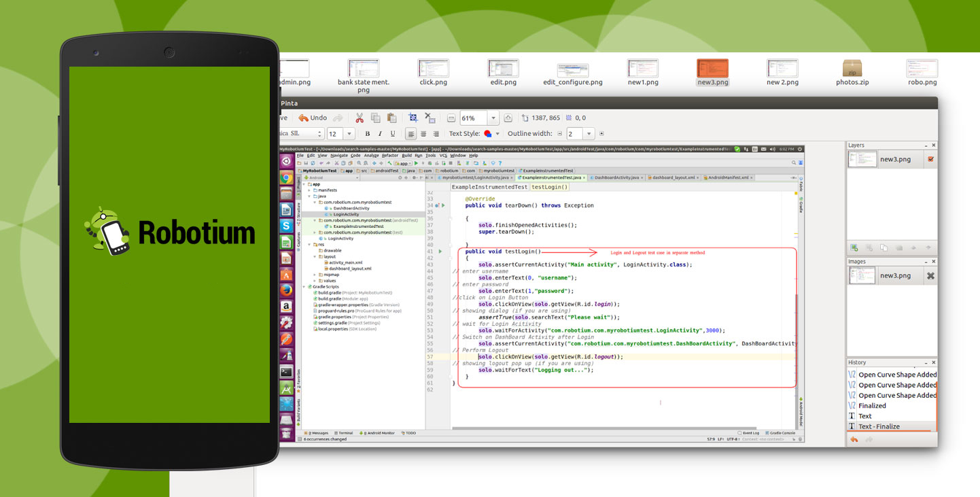
Task: Toggle visibility checkbox of new3.png layer
Action: (930, 159)
